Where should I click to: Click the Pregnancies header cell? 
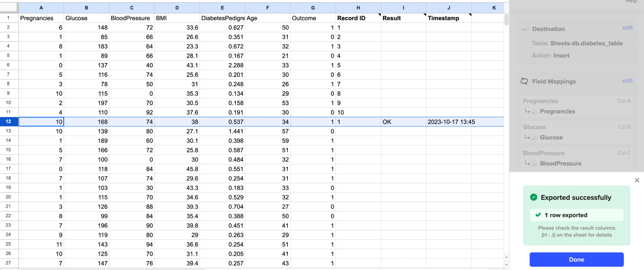click(41, 18)
